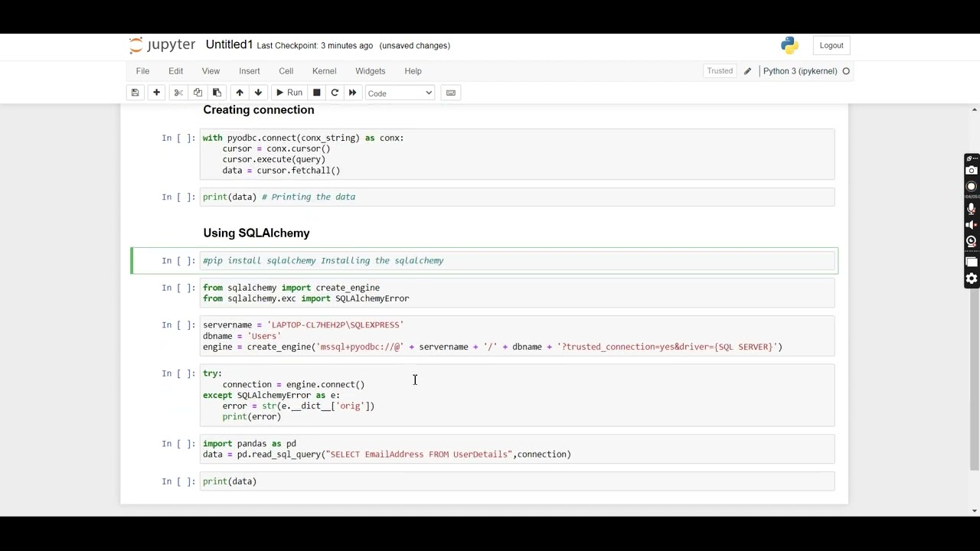Select the pyodbc.connect code cell
This screenshot has height=551, width=980.
517,155
